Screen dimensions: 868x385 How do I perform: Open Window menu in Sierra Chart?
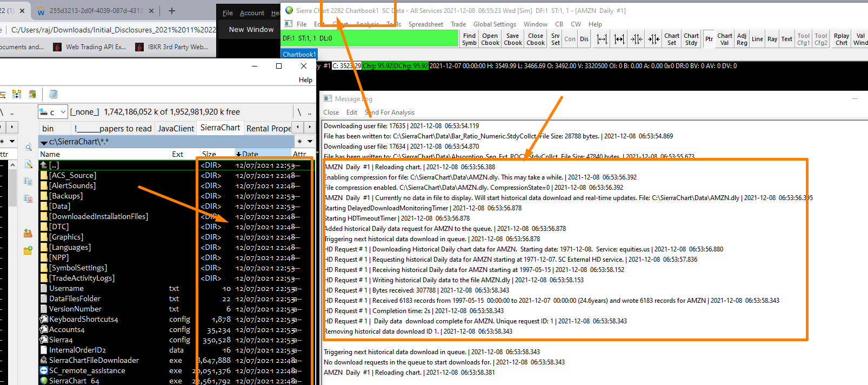(536, 24)
